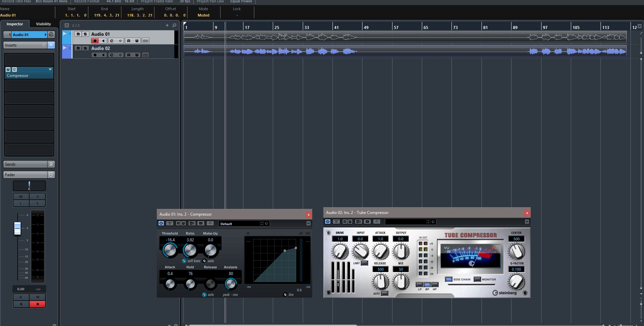Enable read automation on Audio 02 track

(x=128, y=55)
